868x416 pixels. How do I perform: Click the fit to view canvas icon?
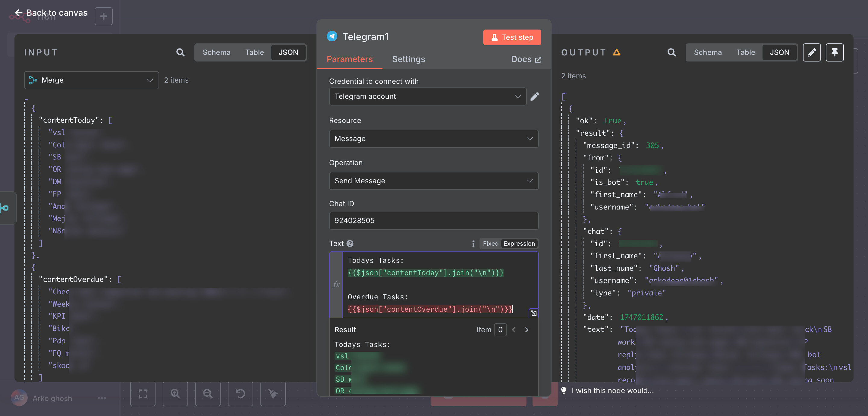click(x=143, y=393)
